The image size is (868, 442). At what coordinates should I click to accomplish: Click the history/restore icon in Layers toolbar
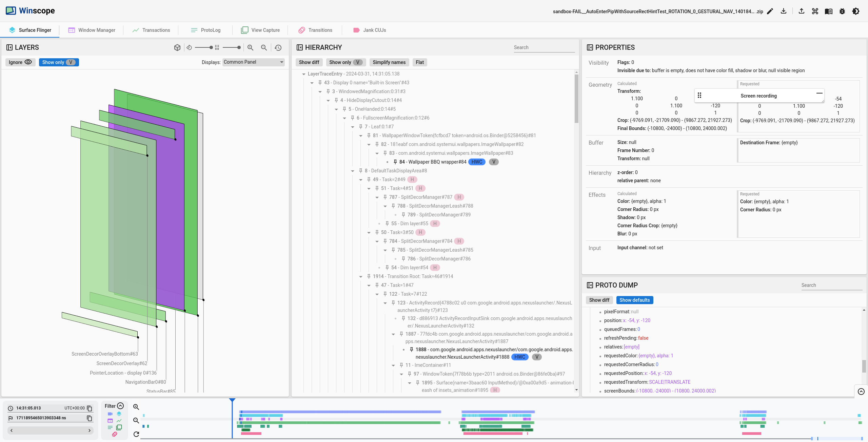[278, 47]
